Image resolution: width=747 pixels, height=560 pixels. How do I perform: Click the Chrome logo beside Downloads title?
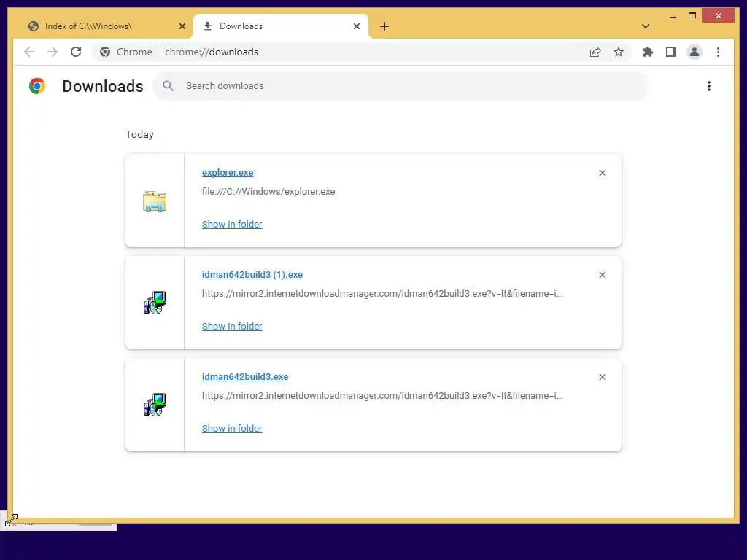(37, 86)
